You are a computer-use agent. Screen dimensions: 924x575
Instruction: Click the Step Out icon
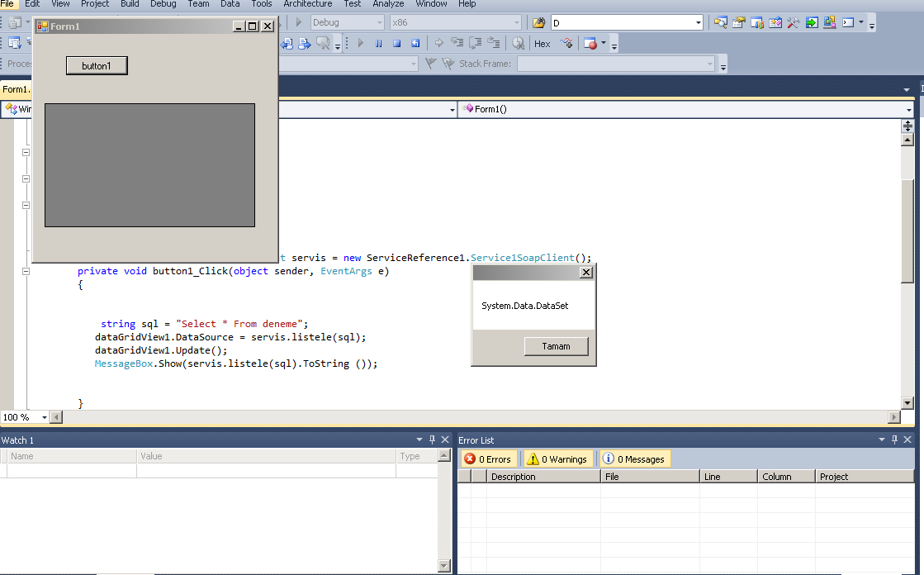tap(494, 43)
